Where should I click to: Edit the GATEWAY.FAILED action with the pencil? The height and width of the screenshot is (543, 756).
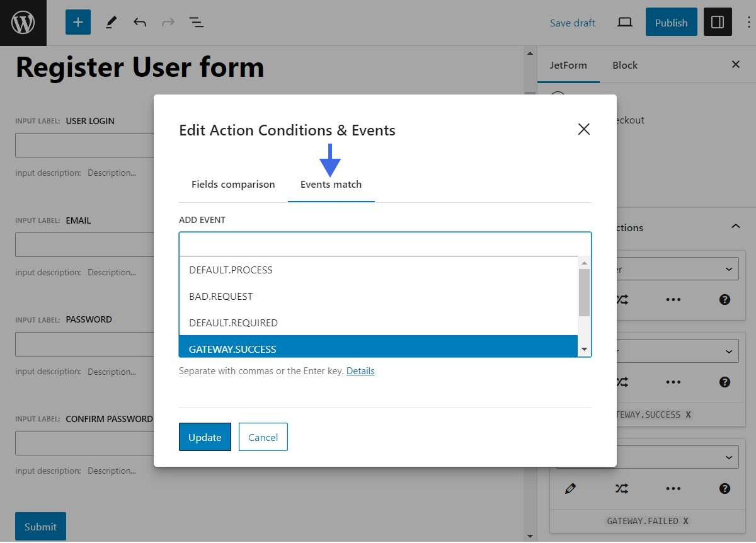click(570, 488)
